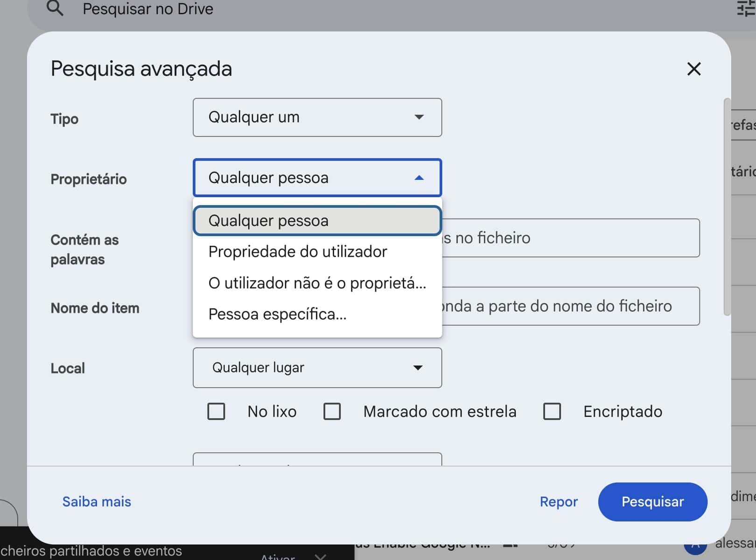Close the Pesquisa avançada dialog
Viewport: 756px width, 560px height.
click(x=693, y=69)
